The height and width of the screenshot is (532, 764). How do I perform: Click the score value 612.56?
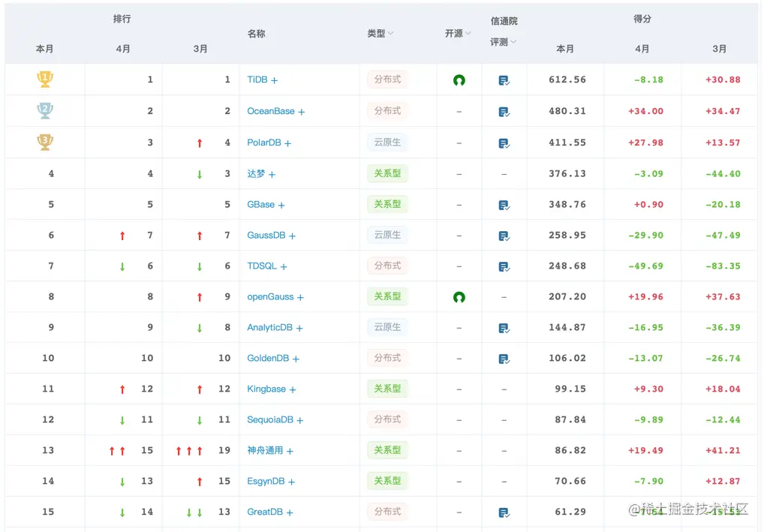pyautogui.click(x=567, y=80)
